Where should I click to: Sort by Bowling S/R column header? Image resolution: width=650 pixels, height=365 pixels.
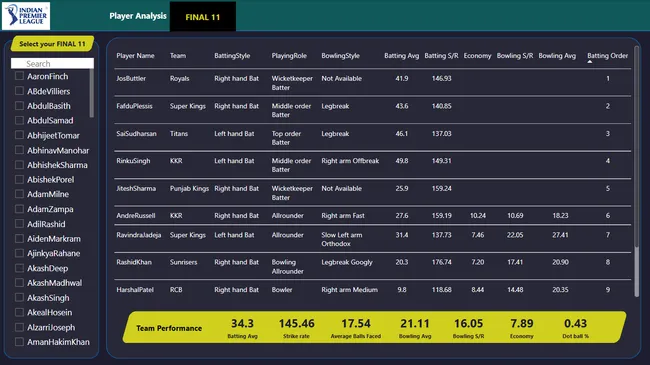[515, 56]
